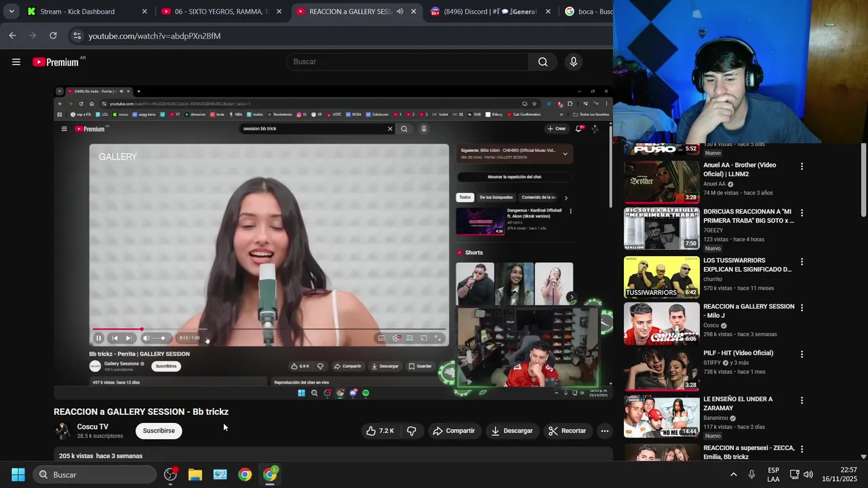Image resolution: width=868 pixels, height=488 pixels.
Task: Open taskbar volume control
Action: [x=808, y=474]
